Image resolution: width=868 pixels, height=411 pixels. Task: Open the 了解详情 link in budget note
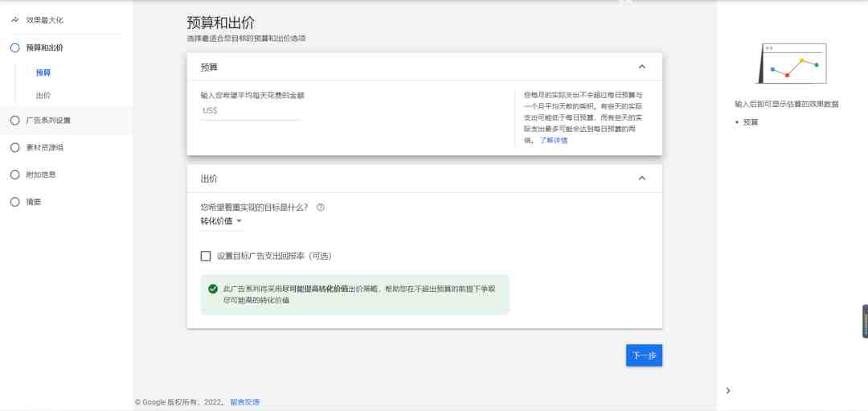click(554, 141)
